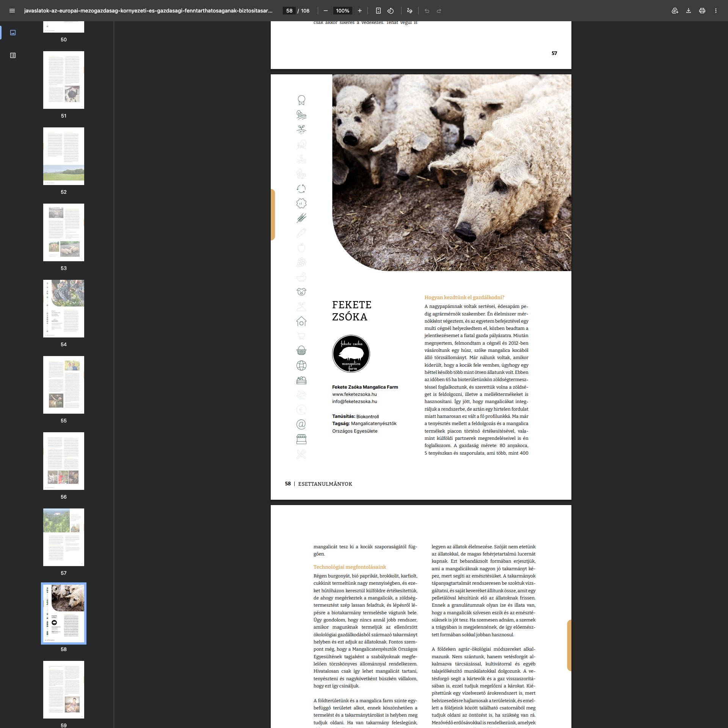This screenshot has width=728, height=728.
Task: Zoom in with the plus button
Action: (x=360, y=11)
